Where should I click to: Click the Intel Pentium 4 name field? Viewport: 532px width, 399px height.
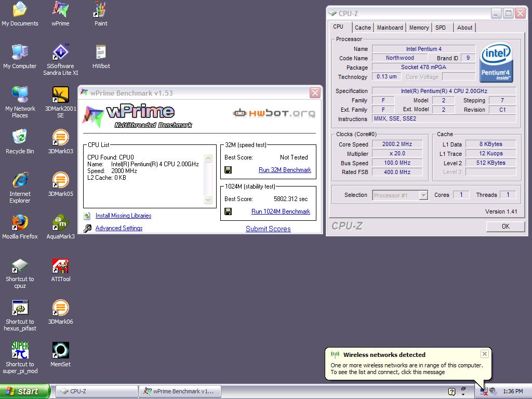pos(423,49)
